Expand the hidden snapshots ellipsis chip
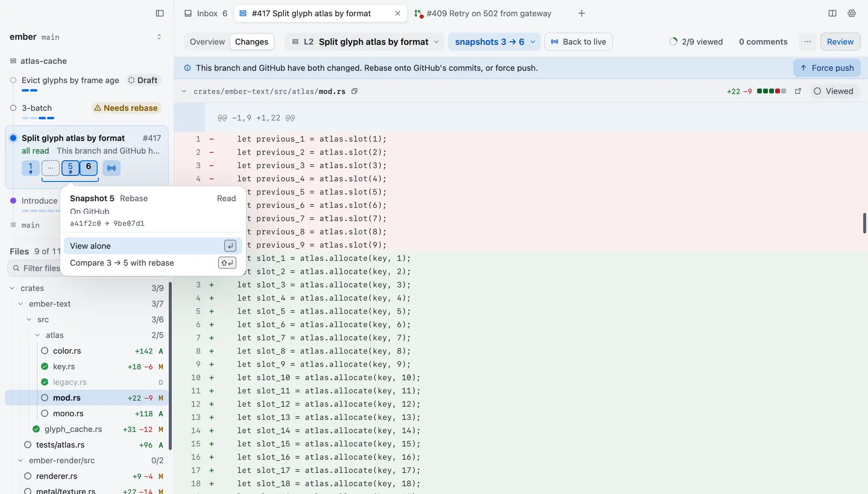868x494 pixels. (x=51, y=168)
